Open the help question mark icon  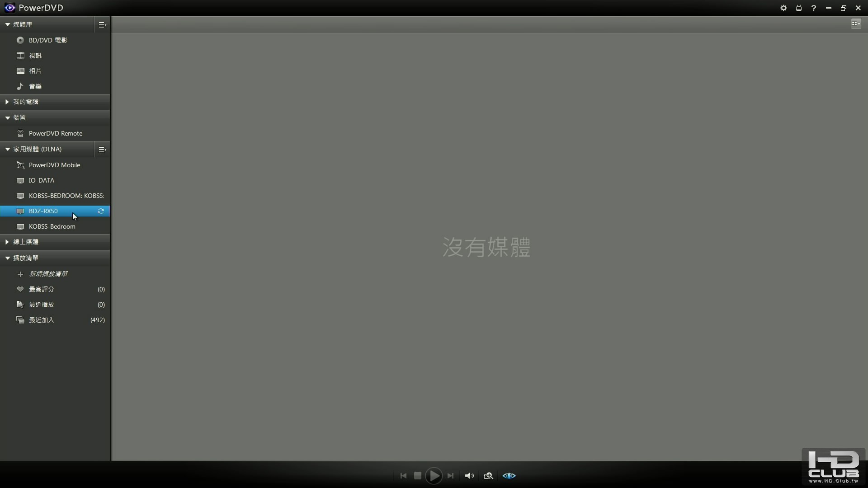tap(814, 8)
